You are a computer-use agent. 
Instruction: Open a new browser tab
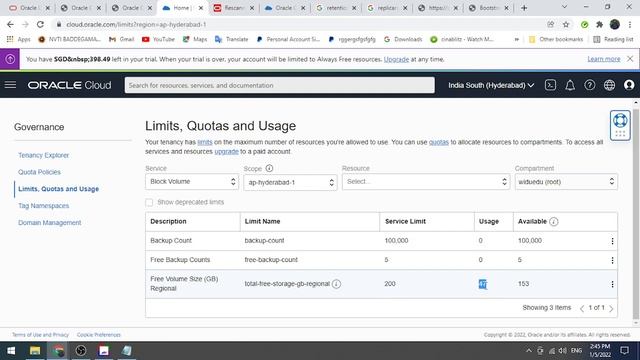pos(524,8)
